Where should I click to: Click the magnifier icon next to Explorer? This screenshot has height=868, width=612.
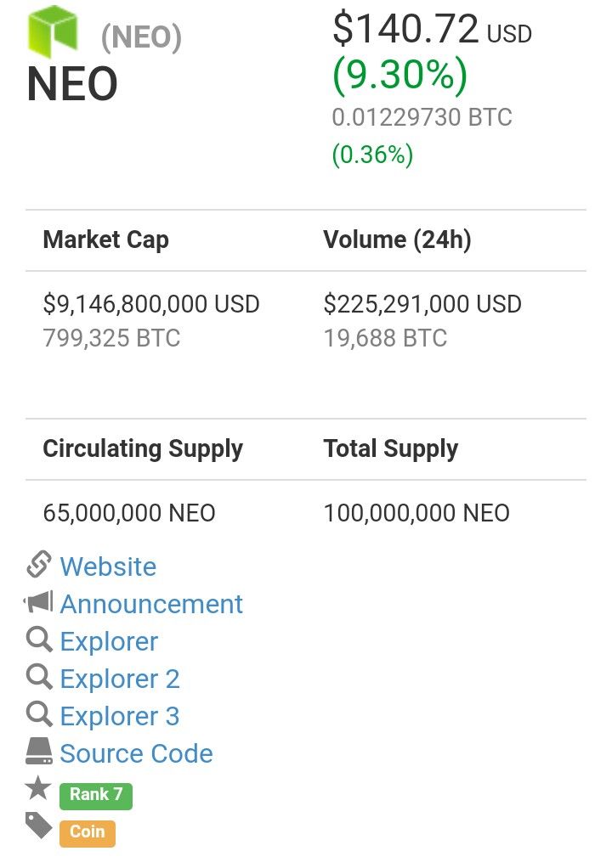39,640
